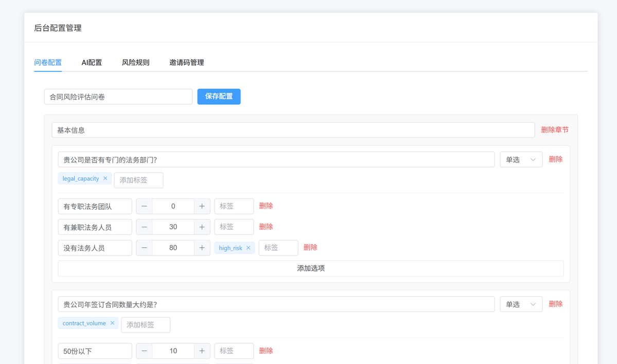Focus 标签 field beside high_risk tag
The width and height of the screenshot is (617, 364).
(x=278, y=248)
